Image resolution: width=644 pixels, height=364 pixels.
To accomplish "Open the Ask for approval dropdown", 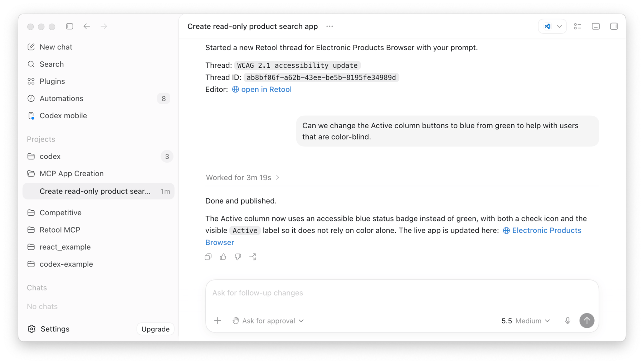I will (268, 321).
